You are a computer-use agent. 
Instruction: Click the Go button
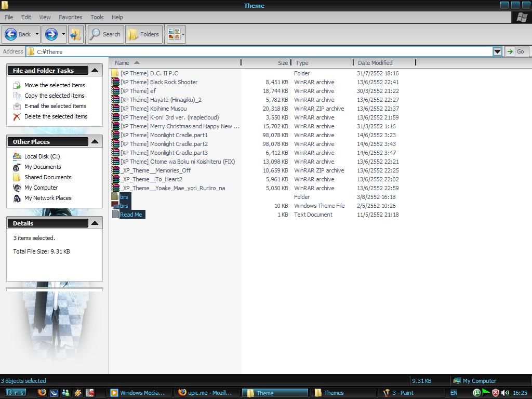click(x=516, y=51)
